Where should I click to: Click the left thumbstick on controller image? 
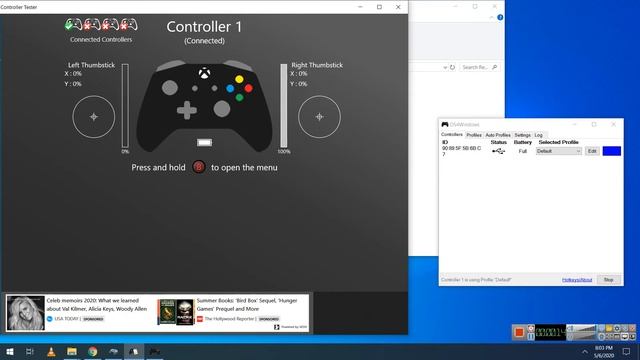[170, 88]
